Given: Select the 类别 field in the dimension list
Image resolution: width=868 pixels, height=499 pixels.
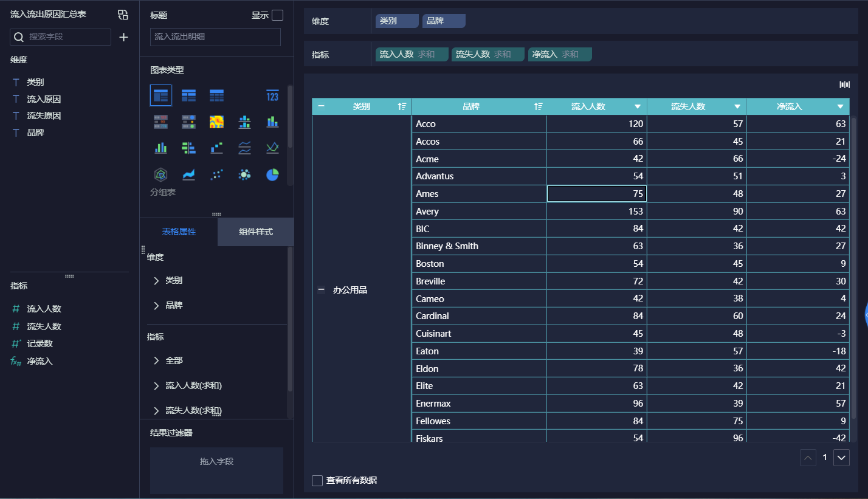Looking at the screenshot, I should coord(35,82).
